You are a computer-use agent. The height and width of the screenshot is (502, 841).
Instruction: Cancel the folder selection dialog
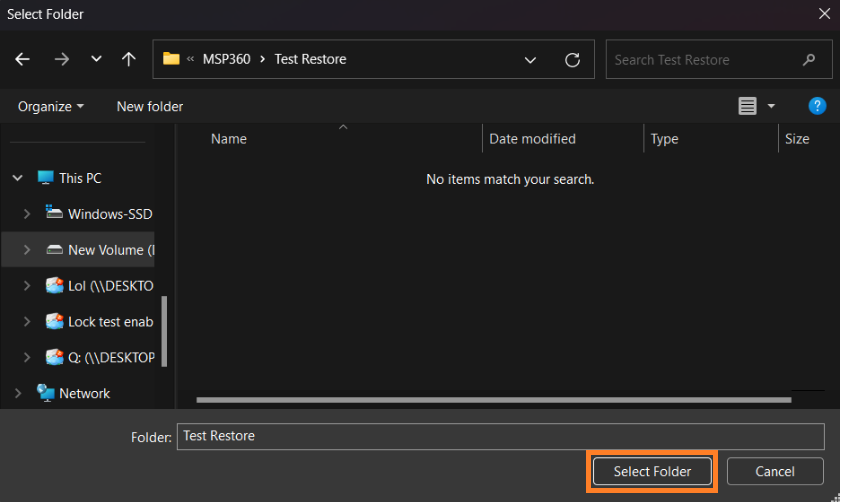tap(774, 471)
